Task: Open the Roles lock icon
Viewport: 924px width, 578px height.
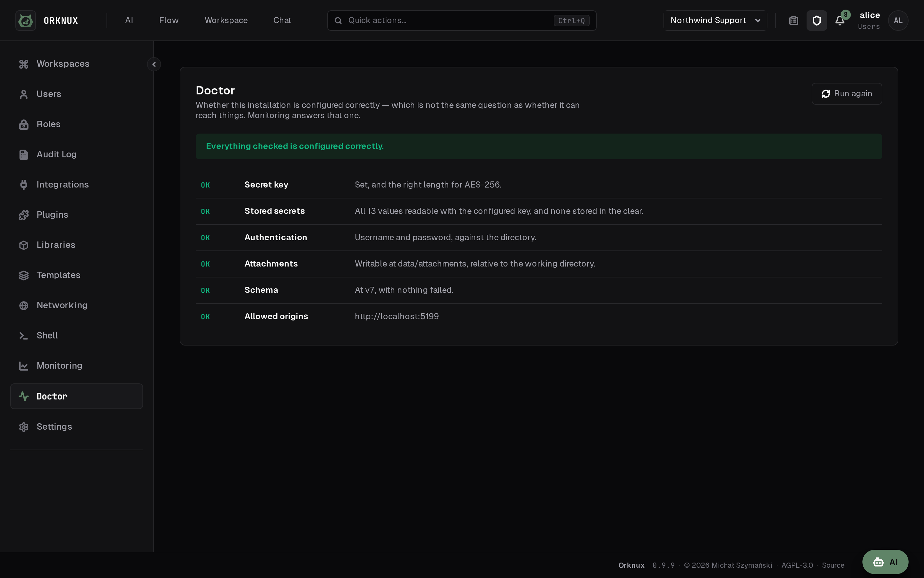Action: (x=24, y=124)
